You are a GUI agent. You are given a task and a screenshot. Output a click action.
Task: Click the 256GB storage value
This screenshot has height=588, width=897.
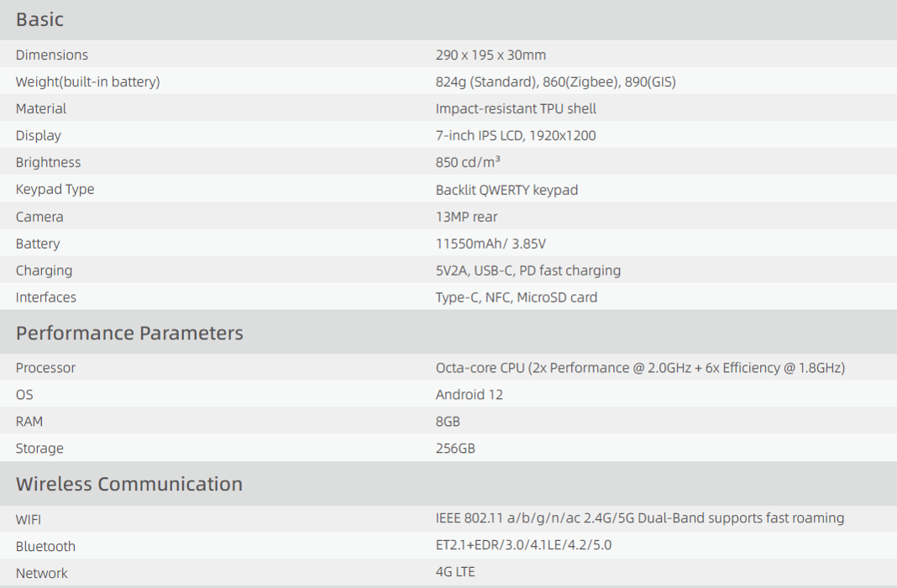coord(455,449)
